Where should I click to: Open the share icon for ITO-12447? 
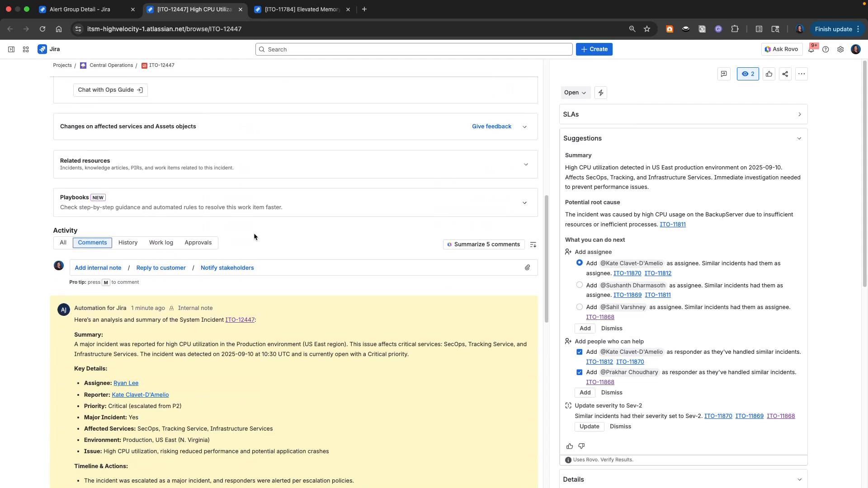[x=785, y=74]
